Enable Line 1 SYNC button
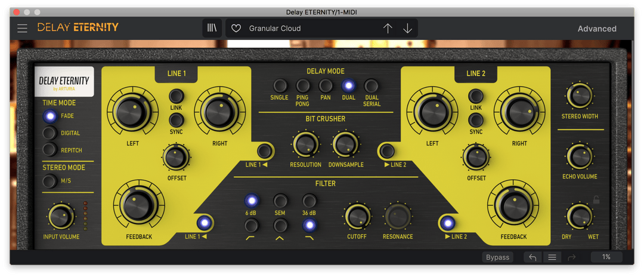The height and width of the screenshot is (277, 644). (x=176, y=120)
